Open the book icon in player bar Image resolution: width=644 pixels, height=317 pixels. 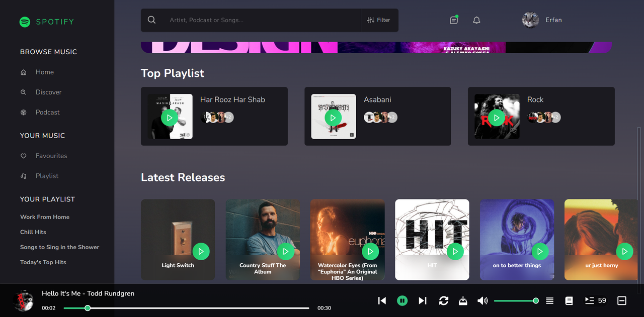point(569,300)
